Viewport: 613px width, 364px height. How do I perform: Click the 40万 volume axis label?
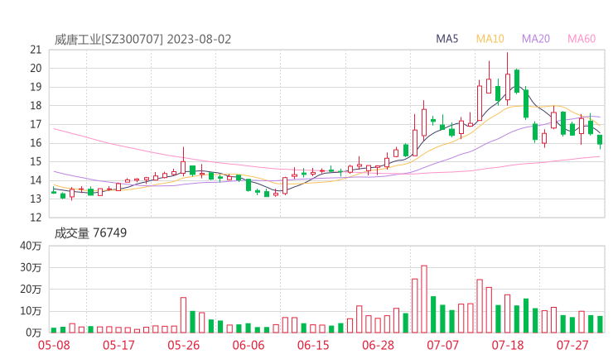[31, 246]
